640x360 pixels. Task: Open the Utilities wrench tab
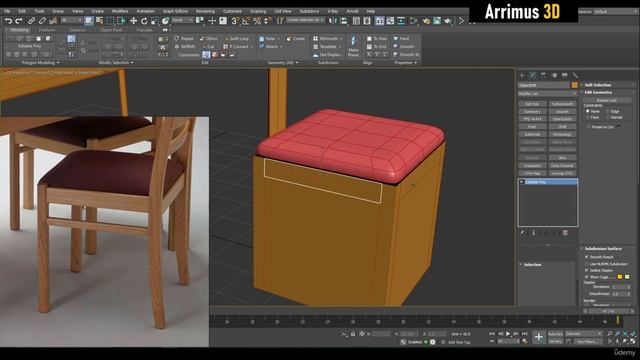[x=575, y=75]
